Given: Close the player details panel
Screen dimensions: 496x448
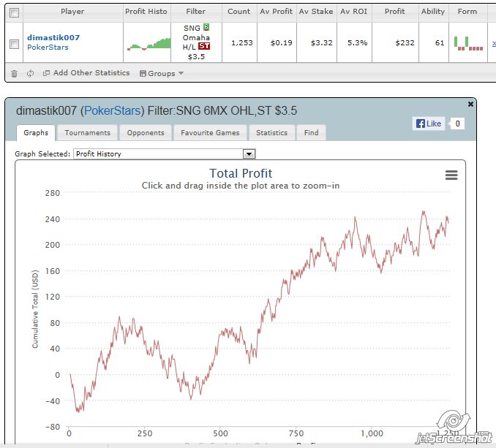Looking at the screenshot, I should tap(470, 104).
